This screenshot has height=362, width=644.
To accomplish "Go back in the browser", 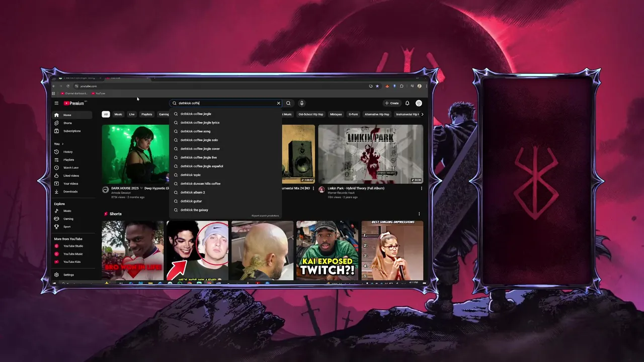I will (54, 86).
